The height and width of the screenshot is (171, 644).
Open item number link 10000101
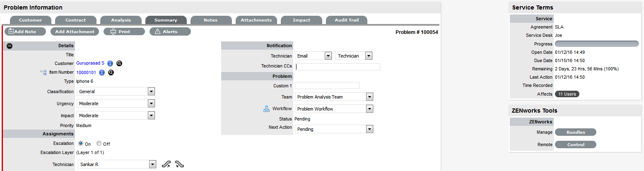[86, 72]
